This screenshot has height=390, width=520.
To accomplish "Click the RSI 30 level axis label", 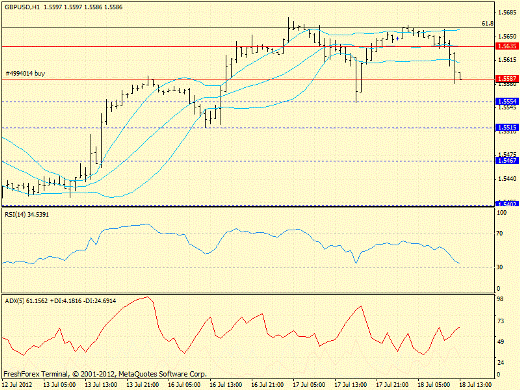I will 499,267.
